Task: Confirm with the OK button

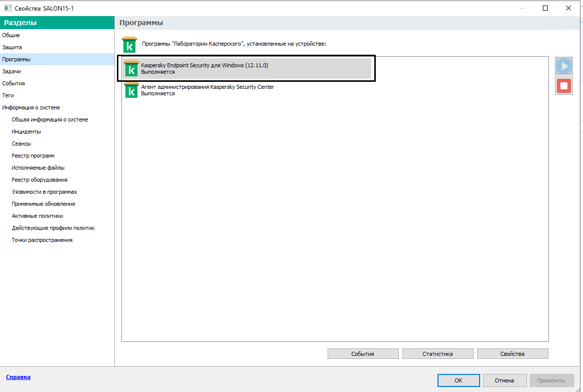Action: [459, 380]
